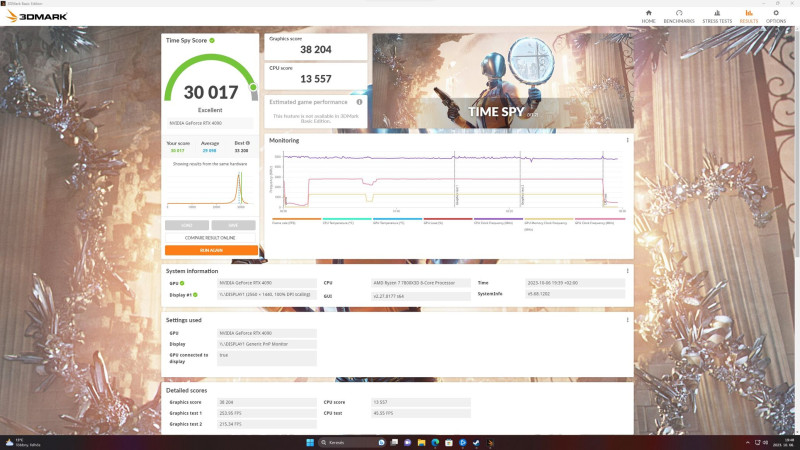Click the main score 30 017
This screenshot has width=800, height=450.
click(x=211, y=92)
